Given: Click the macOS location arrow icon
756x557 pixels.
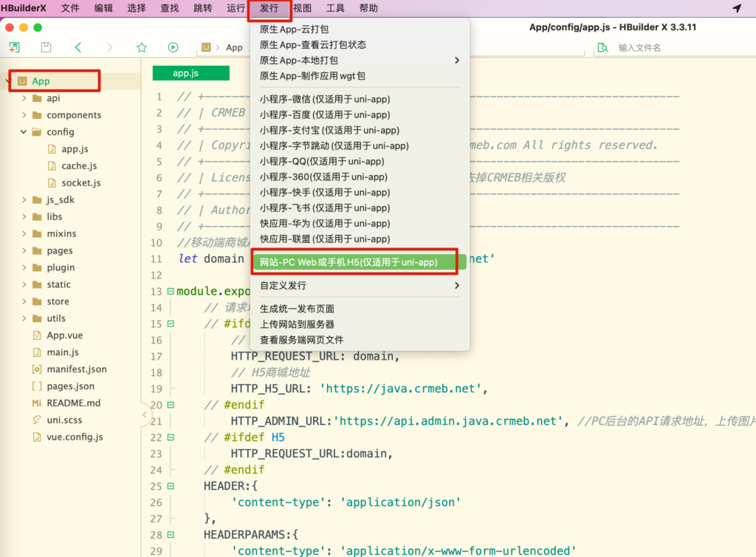Looking at the screenshot, I should click(737, 8).
